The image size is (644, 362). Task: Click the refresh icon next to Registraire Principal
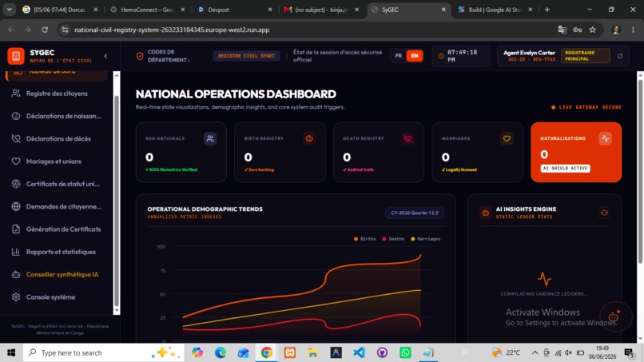[620, 56]
